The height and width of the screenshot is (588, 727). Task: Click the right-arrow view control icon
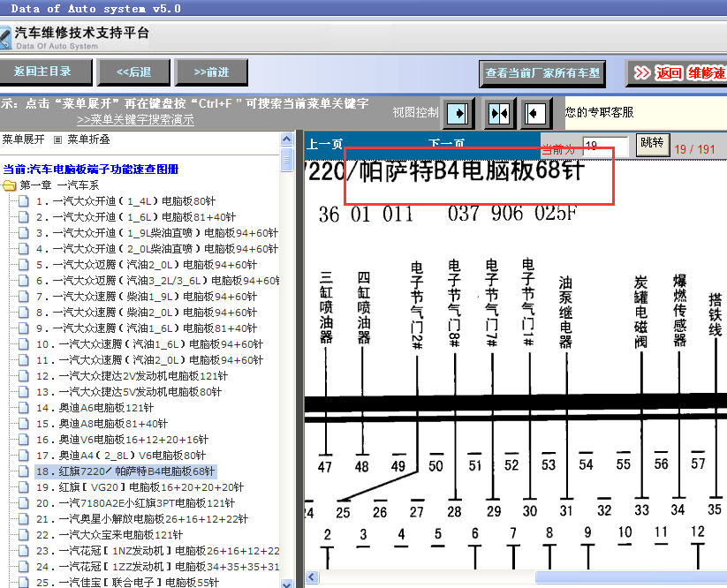pos(459,113)
